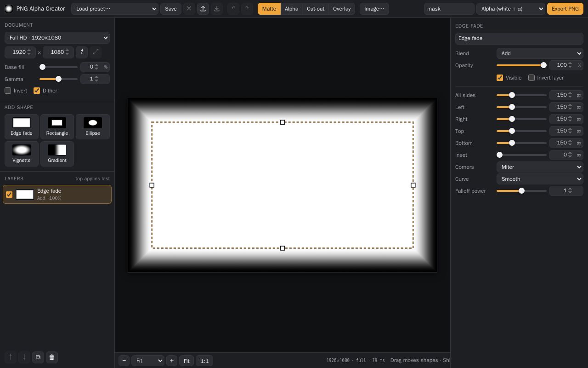Add a Rectangle shape
This screenshot has width=588, height=368.
[x=57, y=126]
